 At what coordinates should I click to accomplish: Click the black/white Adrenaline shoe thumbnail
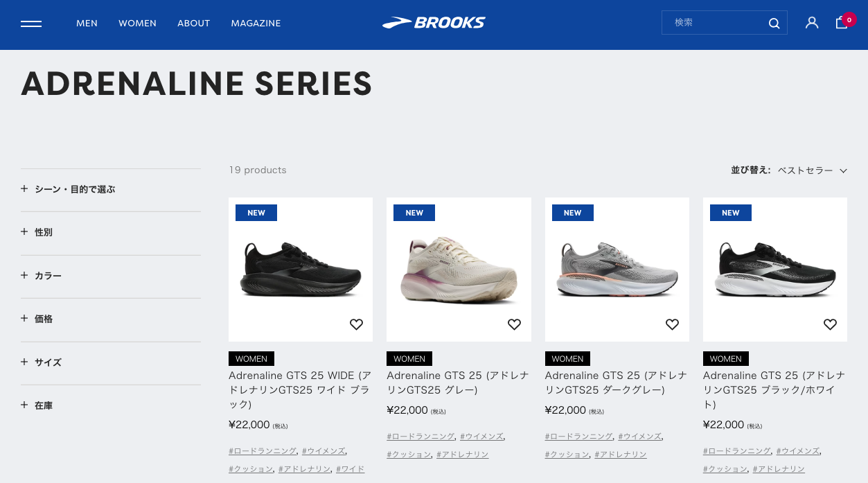774,269
